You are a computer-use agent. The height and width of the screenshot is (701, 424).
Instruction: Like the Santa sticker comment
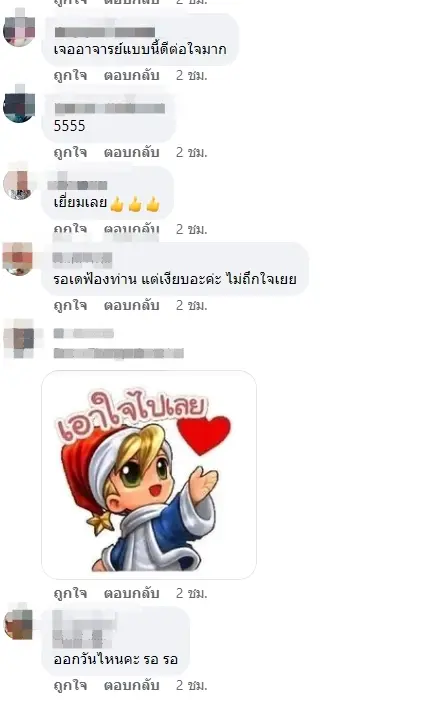point(70,593)
